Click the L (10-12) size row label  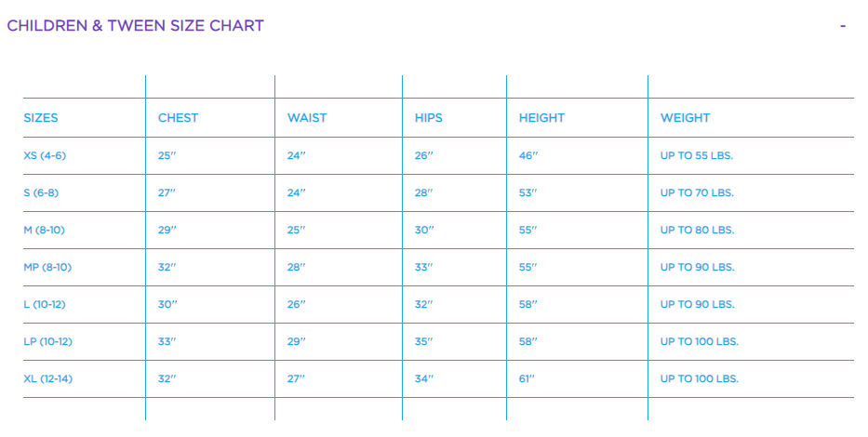point(46,304)
